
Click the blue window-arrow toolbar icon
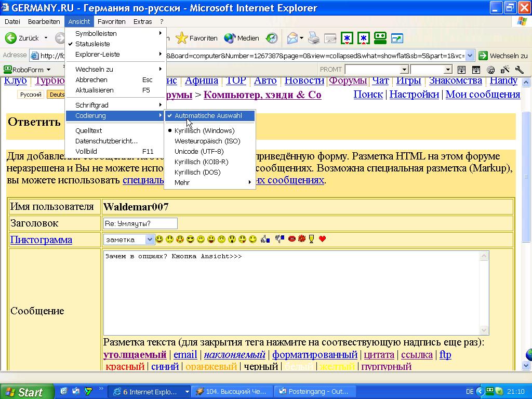pos(397,38)
